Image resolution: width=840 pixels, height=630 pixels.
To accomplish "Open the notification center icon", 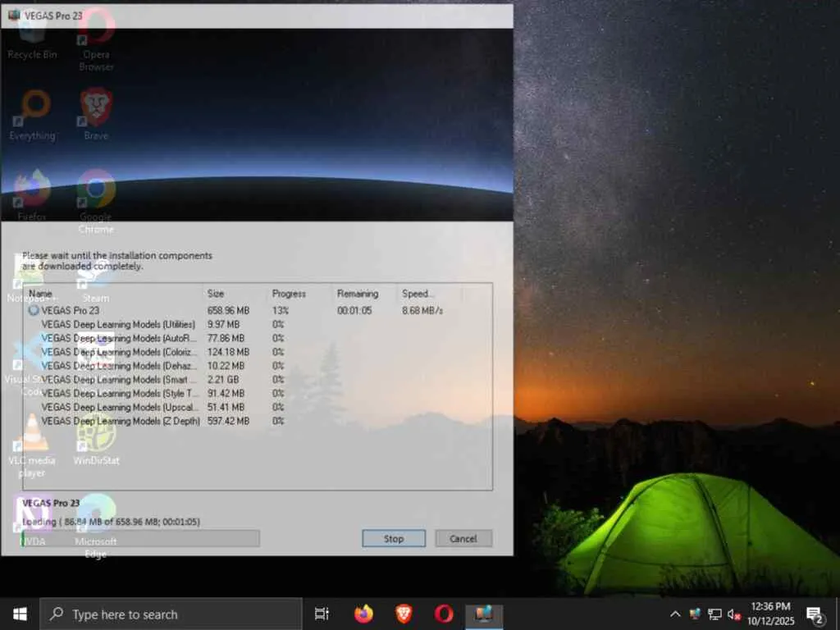I will coord(815,615).
